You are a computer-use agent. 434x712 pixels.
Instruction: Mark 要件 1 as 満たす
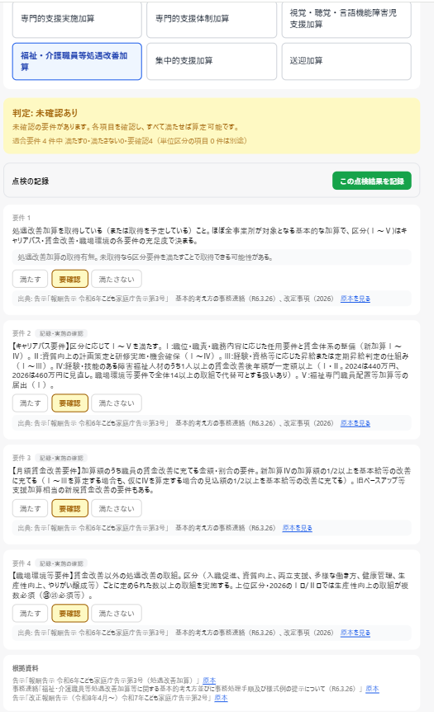tap(30, 279)
